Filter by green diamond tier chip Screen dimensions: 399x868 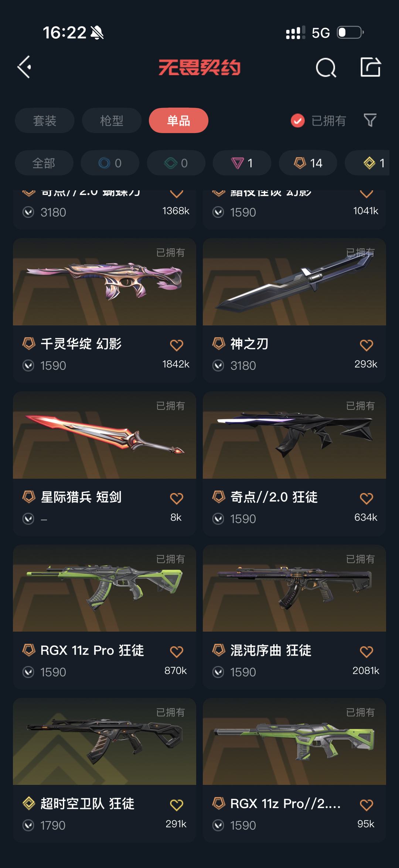[176, 163]
